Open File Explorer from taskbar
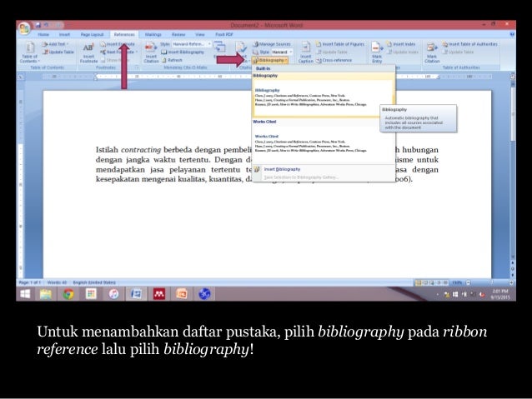The image size is (532, 399). (x=46, y=294)
